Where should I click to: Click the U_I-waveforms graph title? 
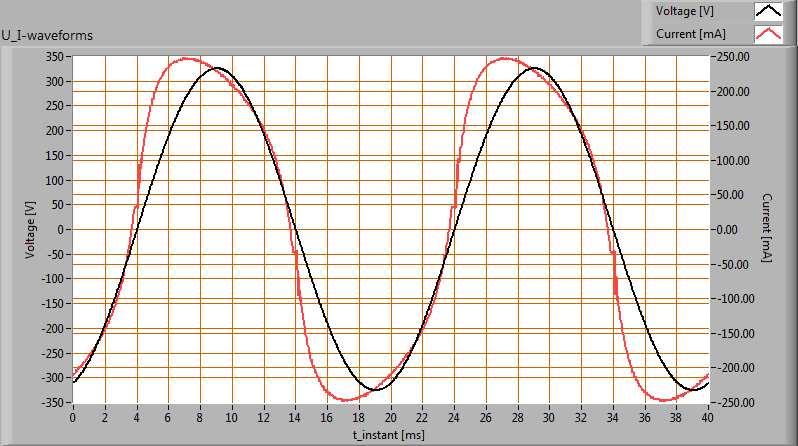pyautogui.click(x=47, y=36)
